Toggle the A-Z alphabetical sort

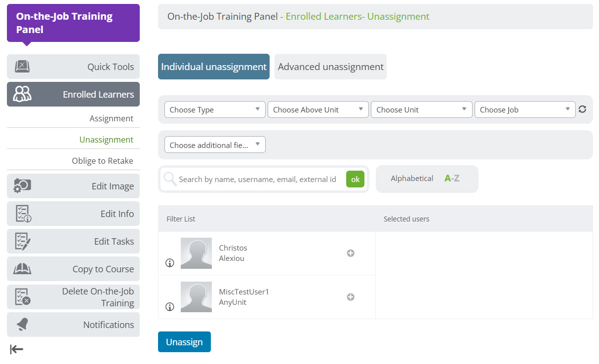452,179
